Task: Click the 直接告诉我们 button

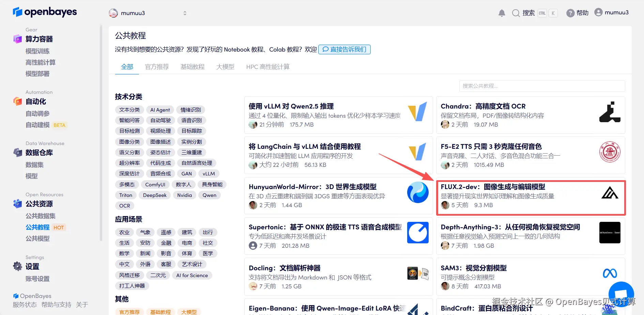Action: 344,49
